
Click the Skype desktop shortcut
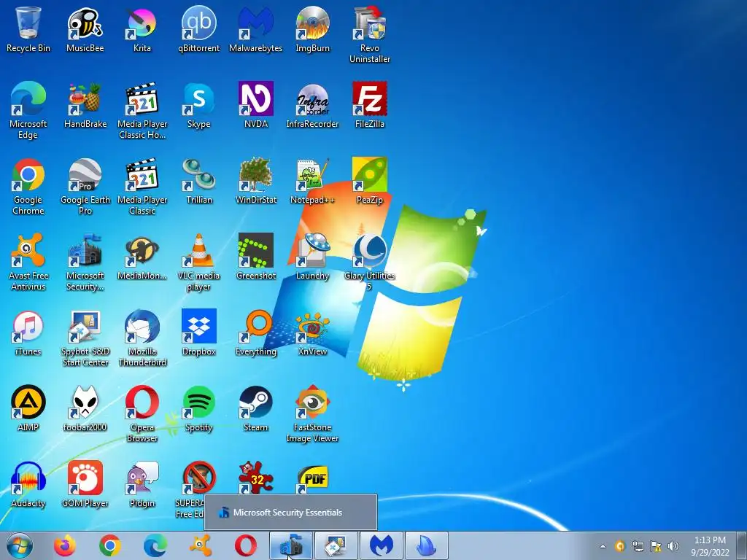(x=198, y=105)
